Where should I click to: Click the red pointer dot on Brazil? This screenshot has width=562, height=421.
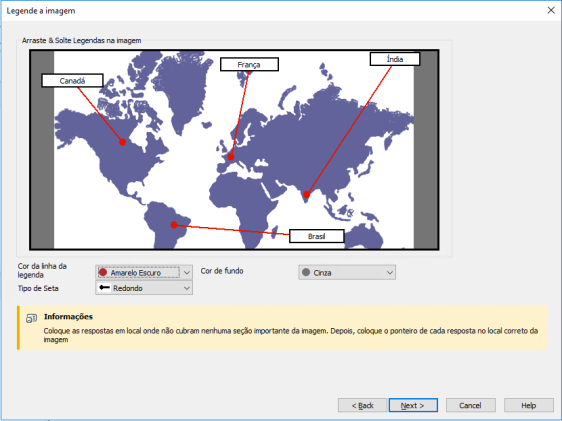tap(174, 225)
